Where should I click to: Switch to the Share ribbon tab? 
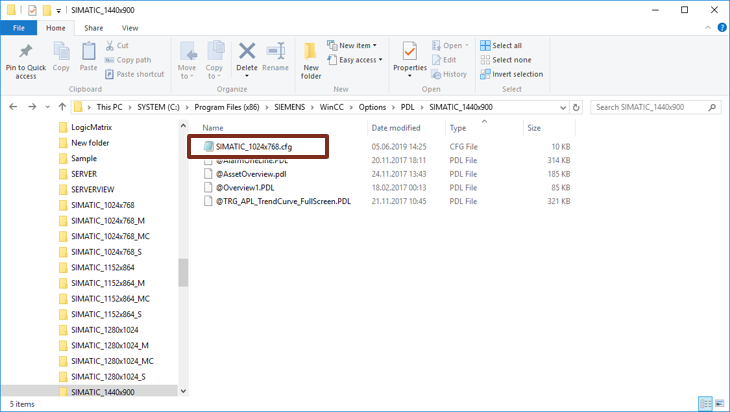point(94,28)
